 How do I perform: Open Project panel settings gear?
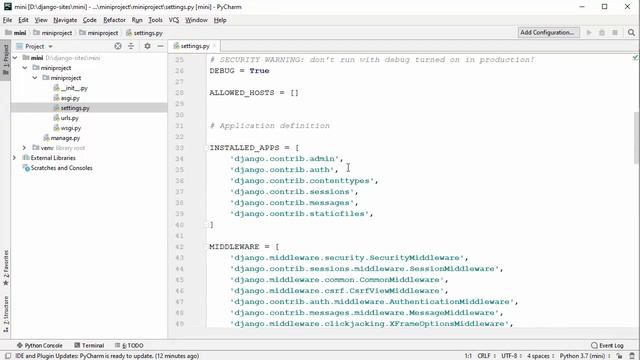(147, 46)
